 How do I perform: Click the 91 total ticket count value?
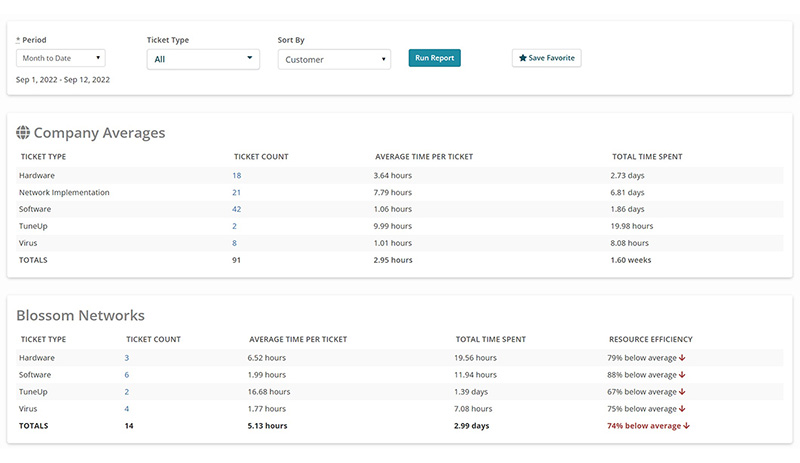[x=236, y=260]
